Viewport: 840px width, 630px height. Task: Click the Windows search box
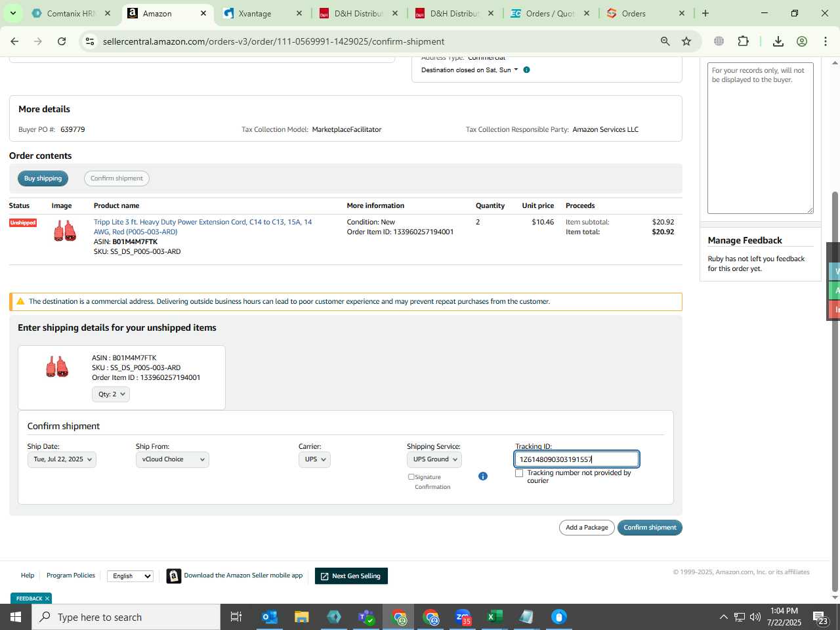126,617
